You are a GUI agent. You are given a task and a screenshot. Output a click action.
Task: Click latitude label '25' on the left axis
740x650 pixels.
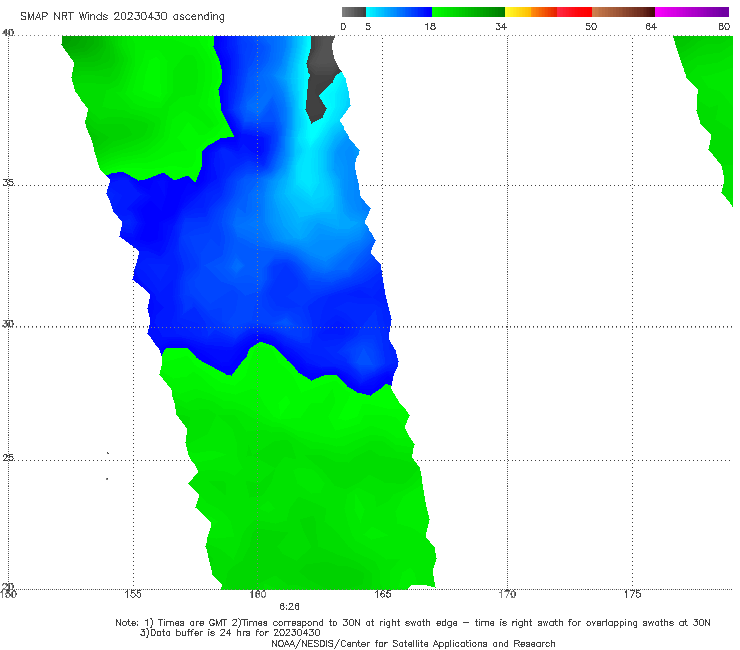tap(8, 457)
